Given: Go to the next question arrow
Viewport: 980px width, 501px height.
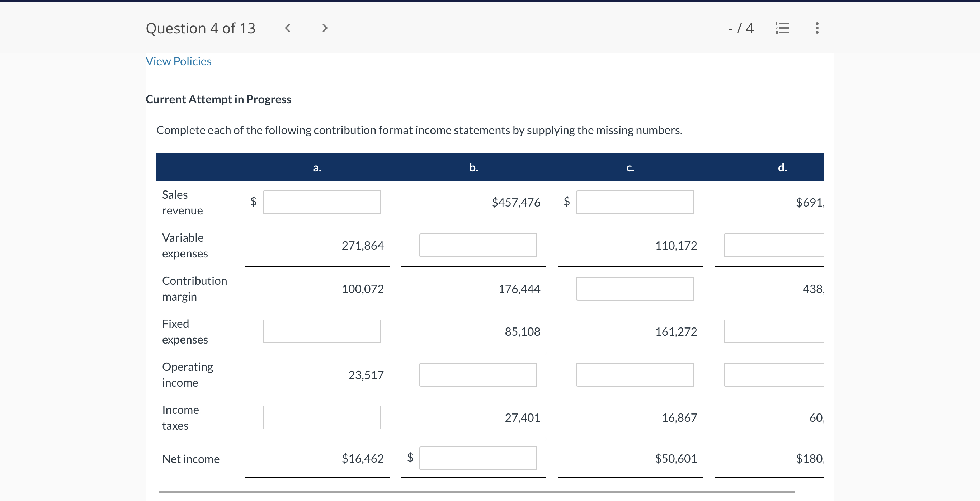Looking at the screenshot, I should pyautogui.click(x=325, y=28).
